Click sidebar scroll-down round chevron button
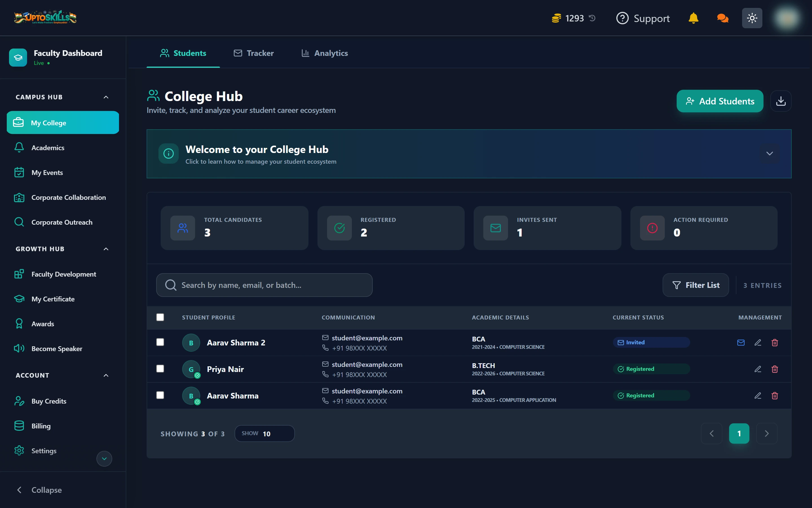The height and width of the screenshot is (508, 812). [104, 459]
